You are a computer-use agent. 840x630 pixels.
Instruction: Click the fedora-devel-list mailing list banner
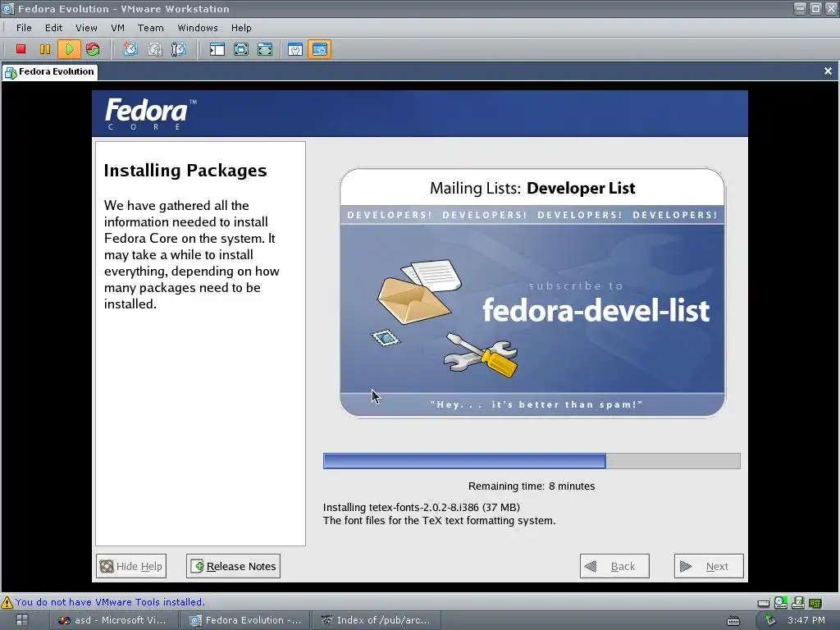click(532, 293)
